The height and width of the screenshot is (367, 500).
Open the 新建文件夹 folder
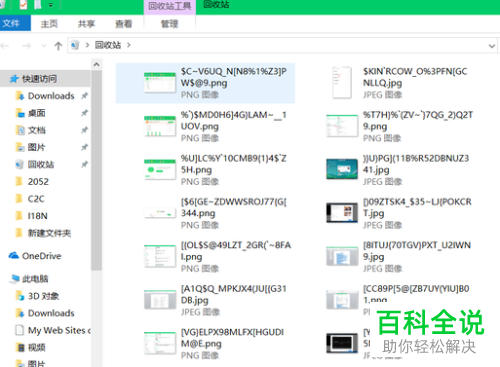click(x=49, y=233)
